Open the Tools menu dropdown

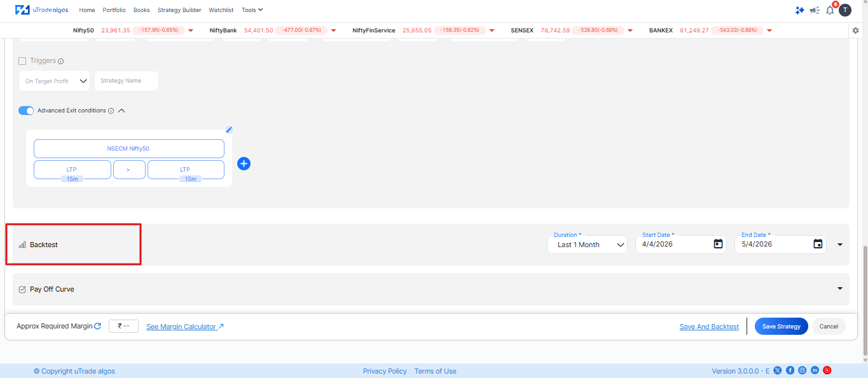pos(252,10)
